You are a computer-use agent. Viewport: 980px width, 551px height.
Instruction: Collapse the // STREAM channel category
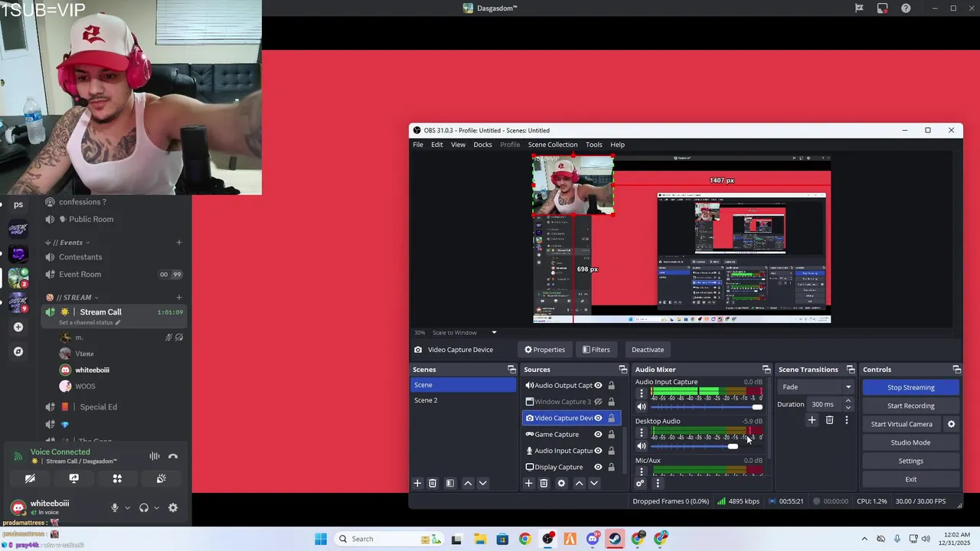pyautogui.click(x=73, y=297)
